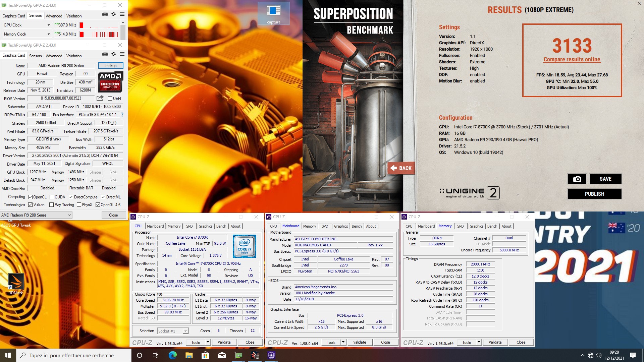Click the AMD Radeon Graphics logo
The width and height of the screenshot is (644, 362).
(110, 82)
